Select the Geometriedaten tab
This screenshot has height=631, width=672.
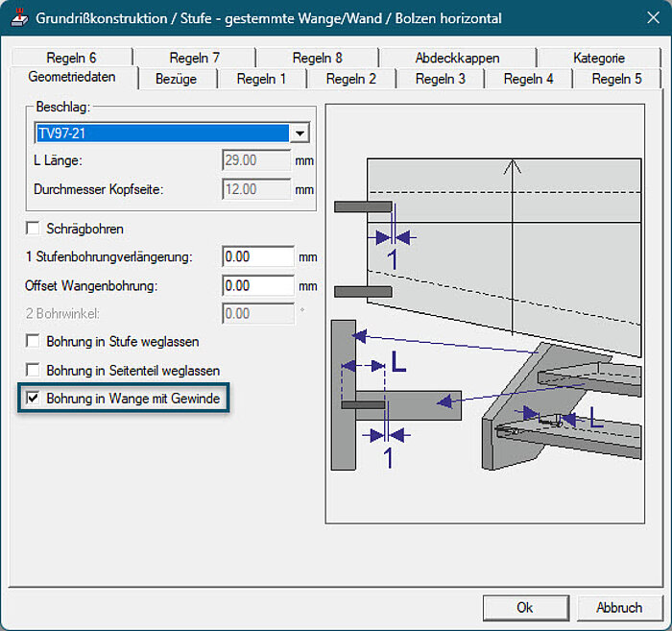72,77
